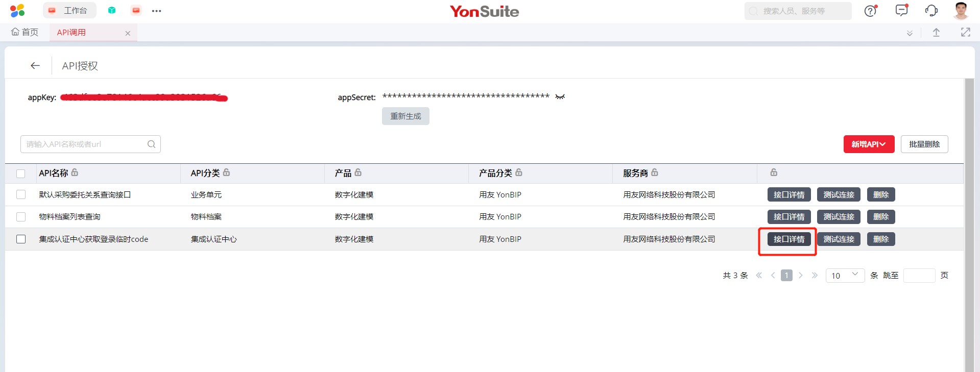Reveal appSecret with the eye icon
Viewport: 980px width, 372px height.
click(560, 96)
